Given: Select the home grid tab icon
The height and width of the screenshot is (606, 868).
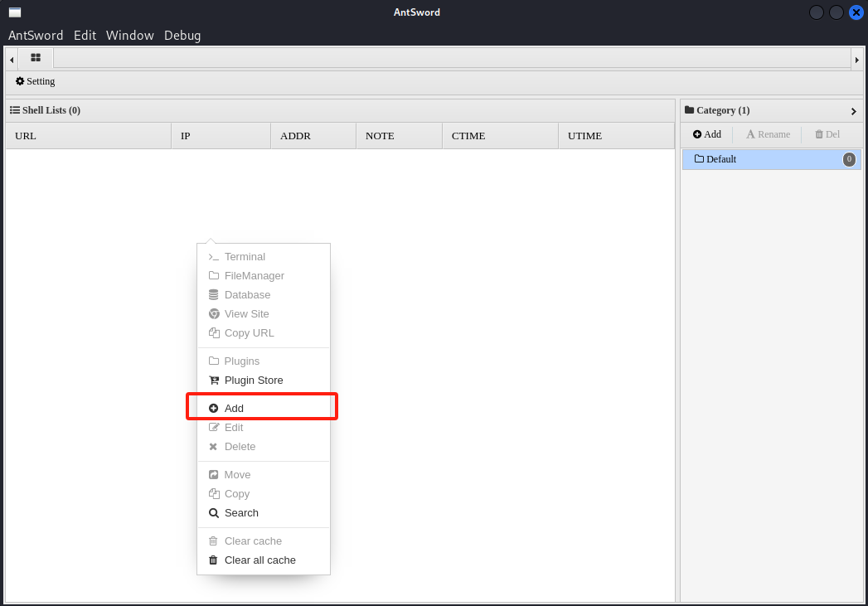Looking at the screenshot, I should pos(36,57).
